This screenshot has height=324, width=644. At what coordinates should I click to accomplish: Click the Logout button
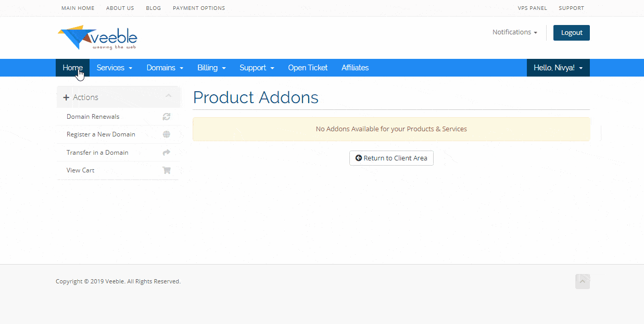pos(572,33)
